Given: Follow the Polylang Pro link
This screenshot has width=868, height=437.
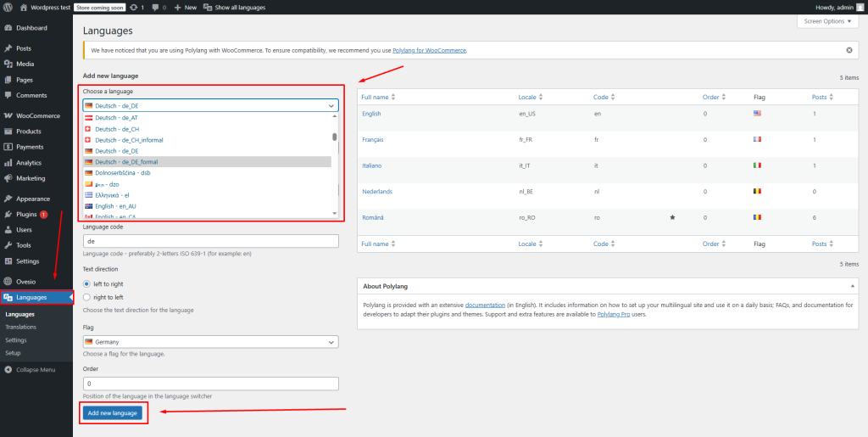Looking at the screenshot, I should click(613, 314).
